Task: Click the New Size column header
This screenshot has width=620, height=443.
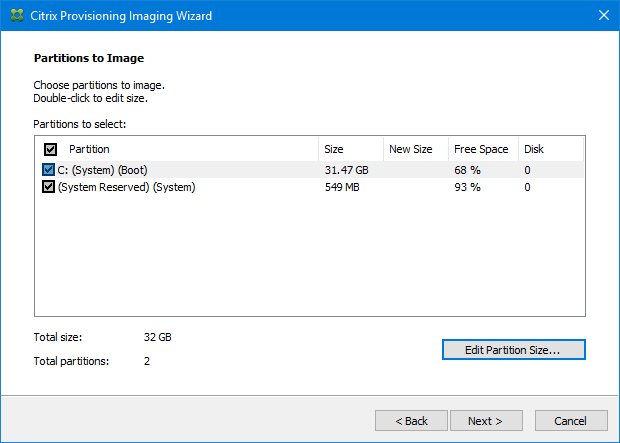Action: coord(416,149)
